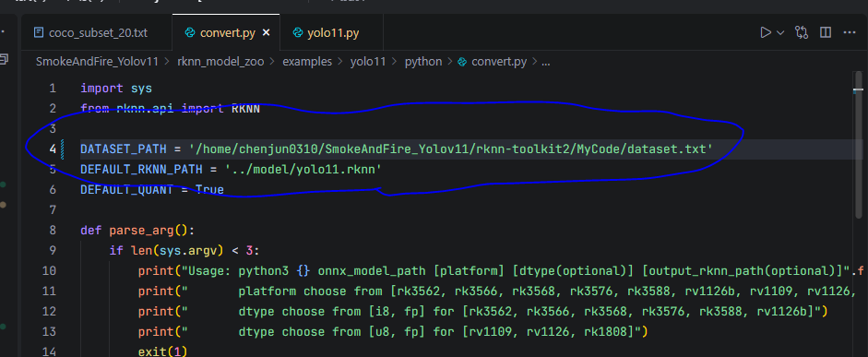
Task: Click the 'Usage: python3' print line
Action: 501,271
